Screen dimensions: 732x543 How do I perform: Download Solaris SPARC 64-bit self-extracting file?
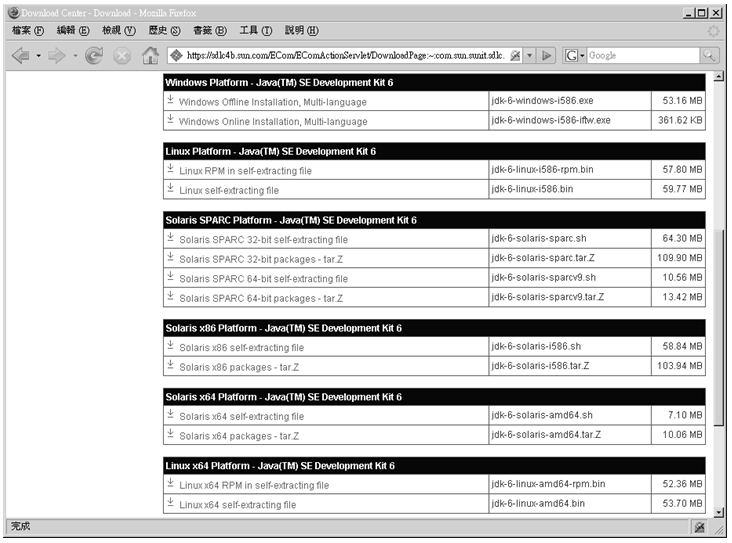pyautogui.click(x=264, y=279)
